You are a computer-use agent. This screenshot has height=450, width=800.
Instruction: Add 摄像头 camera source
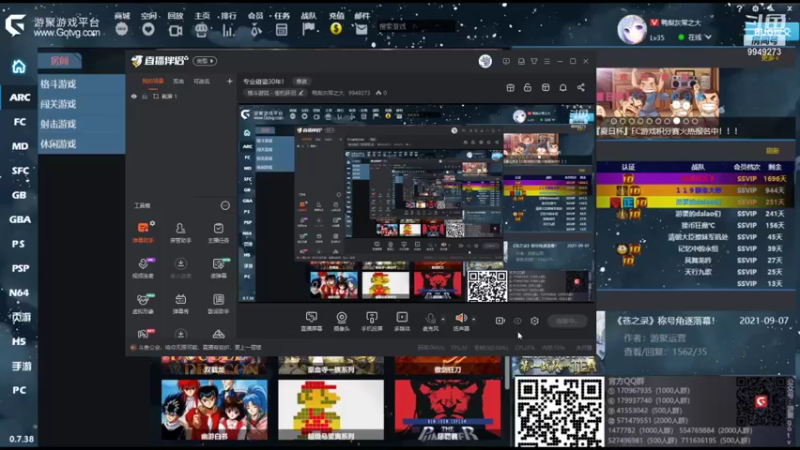click(x=341, y=321)
